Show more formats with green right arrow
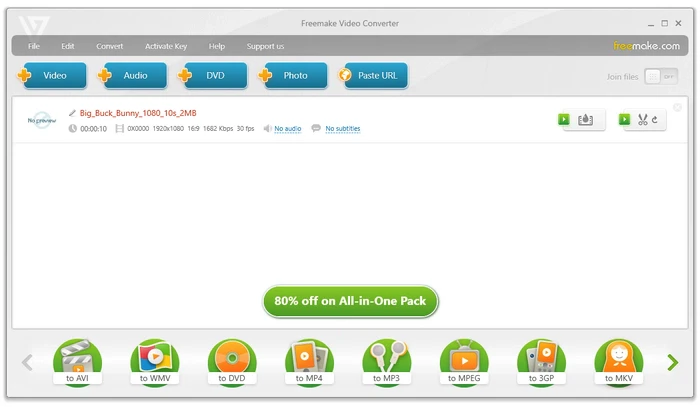 tap(673, 362)
